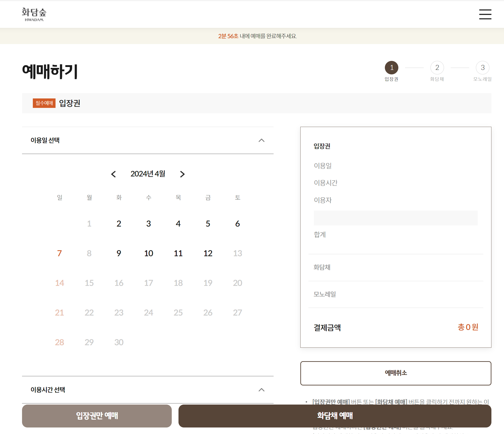Image resolution: width=504 pixels, height=434 pixels.
Task: Pick April 12 on calendar
Action: 208,253
